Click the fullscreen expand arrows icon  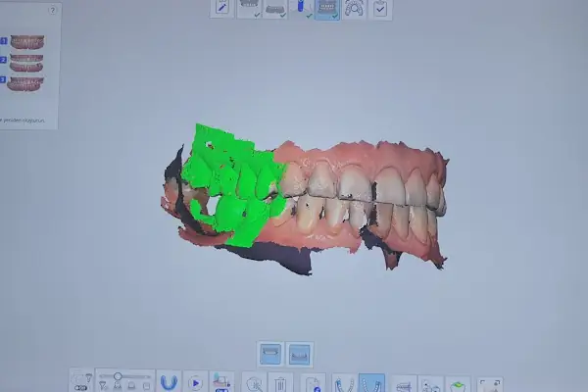pyautogui.click(x=490, y=384)
